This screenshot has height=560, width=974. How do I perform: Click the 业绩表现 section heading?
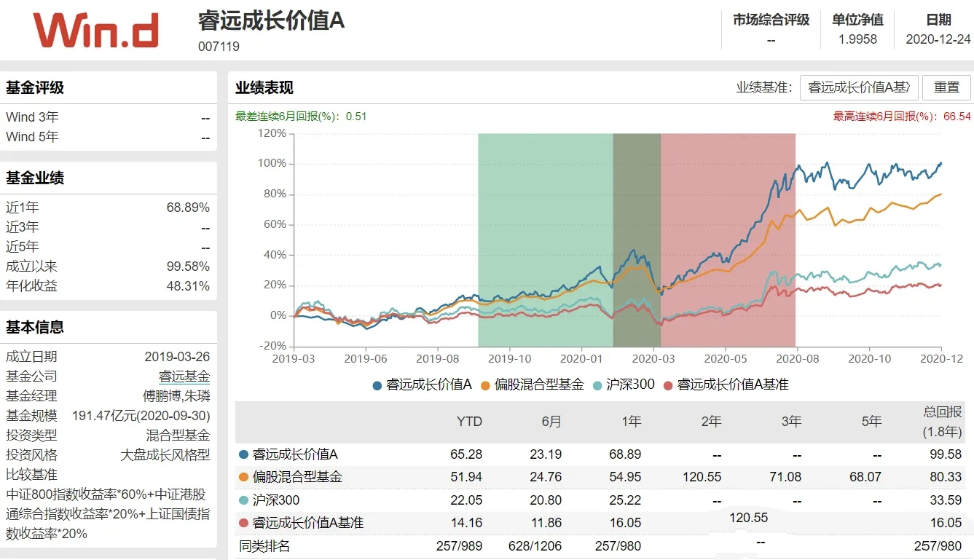(x=264, y=88)
